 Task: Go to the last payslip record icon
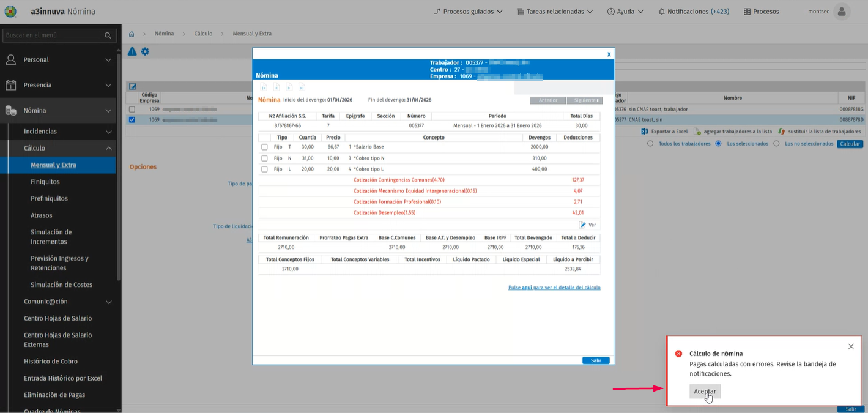click(x=302, y=87)
